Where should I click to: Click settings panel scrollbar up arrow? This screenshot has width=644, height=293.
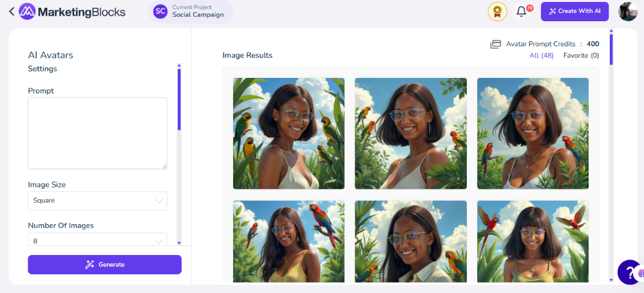tap(179, 65)
